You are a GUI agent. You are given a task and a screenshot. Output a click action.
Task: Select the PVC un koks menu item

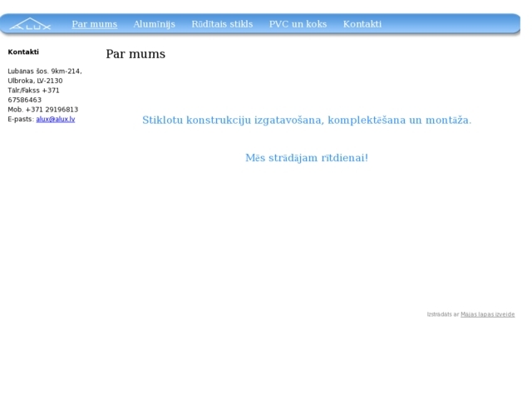coord(298,24)
